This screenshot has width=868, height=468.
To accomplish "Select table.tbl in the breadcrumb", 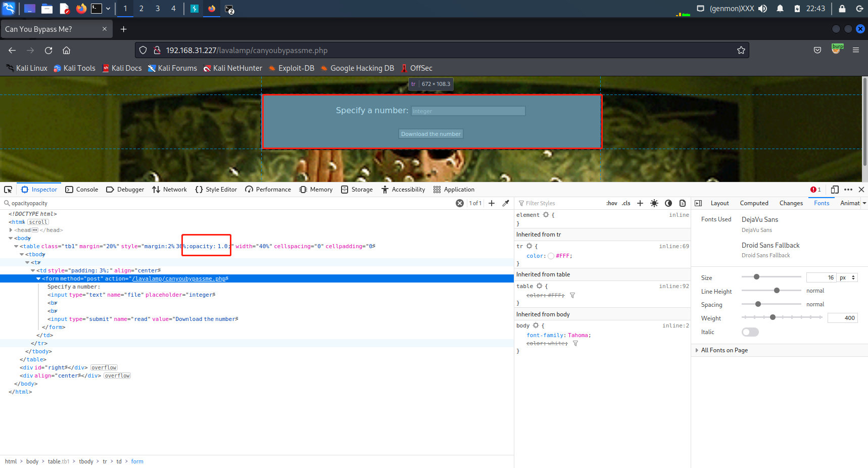I will 59,461.
